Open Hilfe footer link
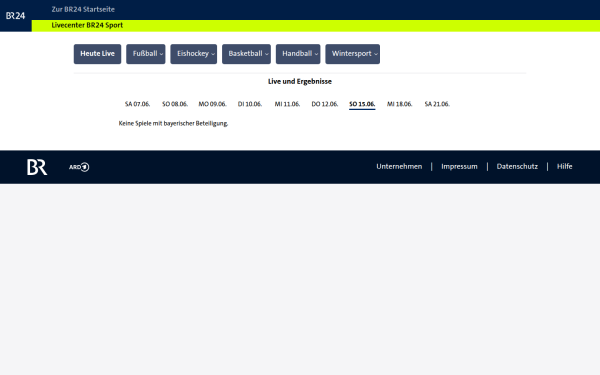Image resolution: width=600 pixels, height=375 pixels. click(x=564, y=166)
